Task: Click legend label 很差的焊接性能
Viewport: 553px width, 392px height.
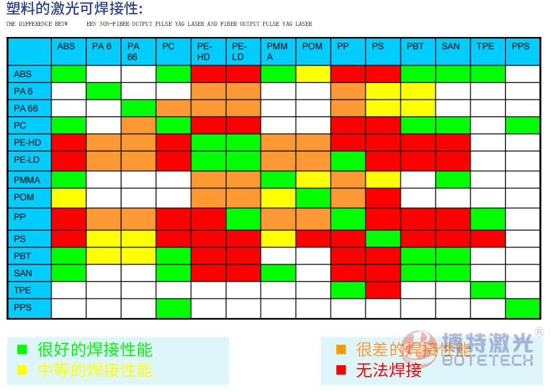Action: (x=413, y=349)
